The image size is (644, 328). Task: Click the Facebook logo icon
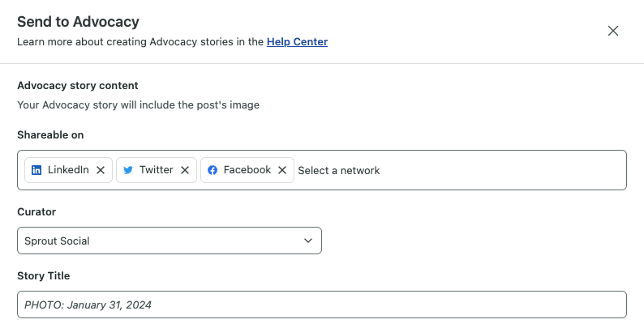click(213, 170)
